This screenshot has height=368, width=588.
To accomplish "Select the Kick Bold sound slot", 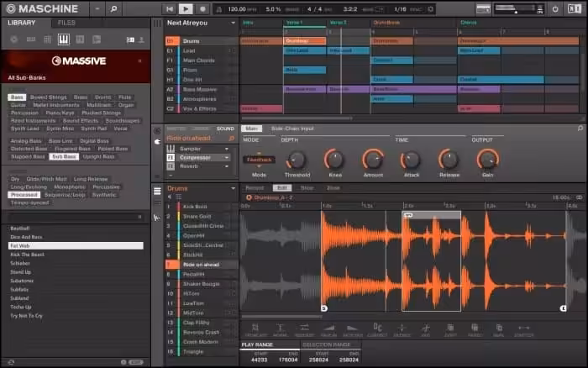I will (x=202, y=207).
